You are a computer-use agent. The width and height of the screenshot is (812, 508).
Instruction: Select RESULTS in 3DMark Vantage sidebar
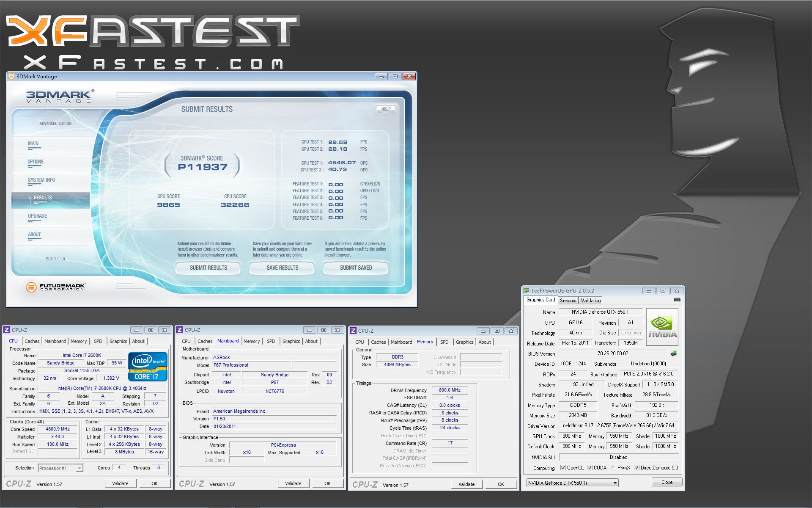pos(51,200)
